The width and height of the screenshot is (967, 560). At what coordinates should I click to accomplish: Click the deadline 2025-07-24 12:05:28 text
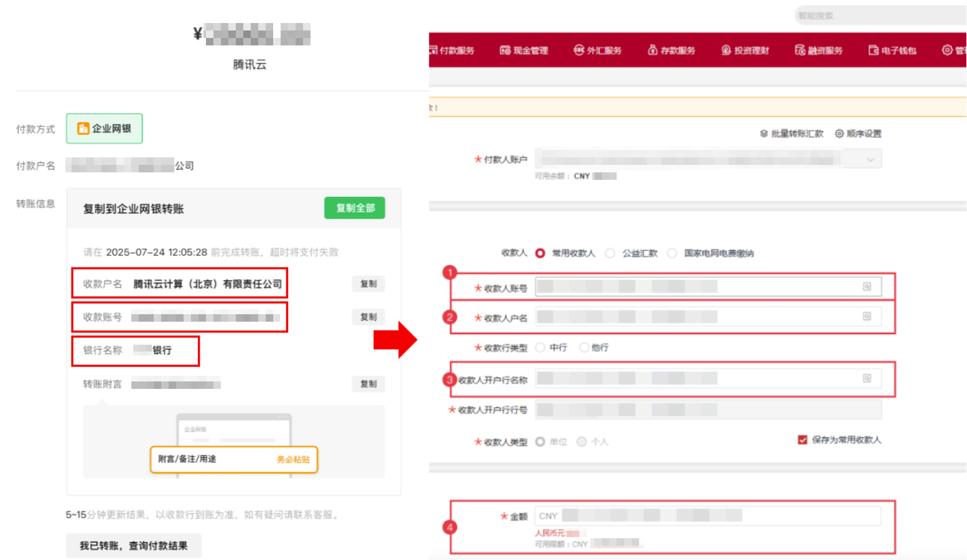click(x=157, y=252)
